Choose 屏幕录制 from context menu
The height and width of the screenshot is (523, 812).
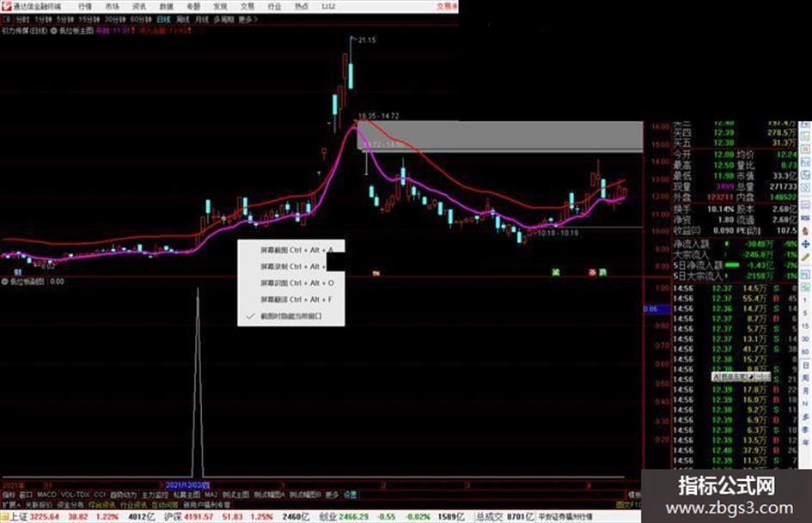pos(291,266)
